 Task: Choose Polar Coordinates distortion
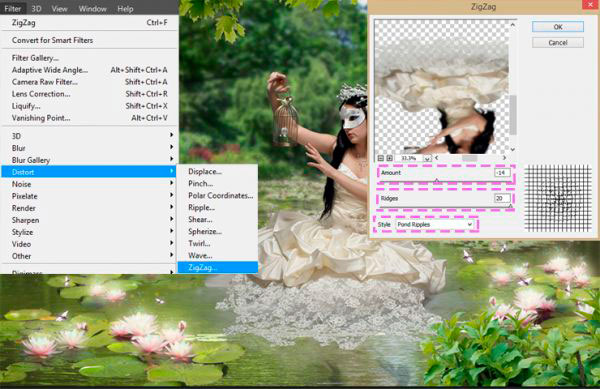coord(218,195)
